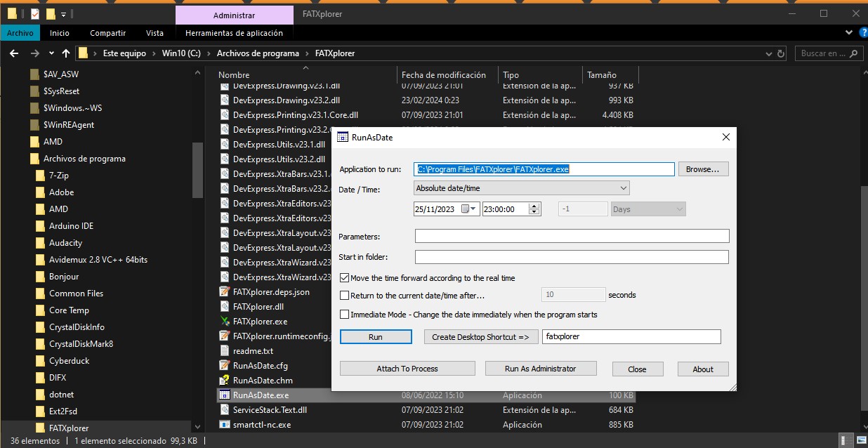Click the Run button
This screenshot has width=868, height=448.
376,337
